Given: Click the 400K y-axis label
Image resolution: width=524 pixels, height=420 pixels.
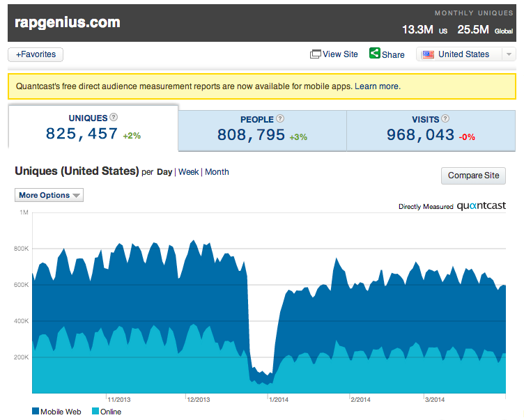Looking at the screenshot, I should (22, 321).
